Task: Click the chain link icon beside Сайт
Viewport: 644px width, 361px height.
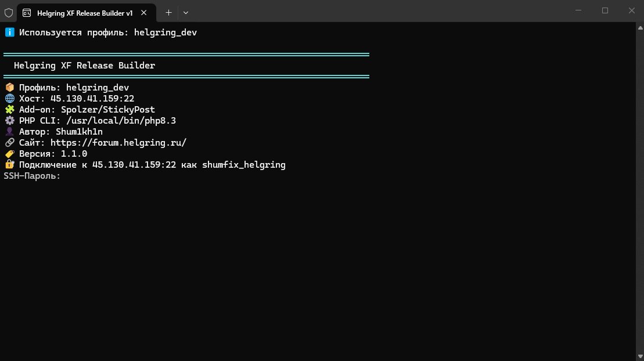Action: click(9, 143)
